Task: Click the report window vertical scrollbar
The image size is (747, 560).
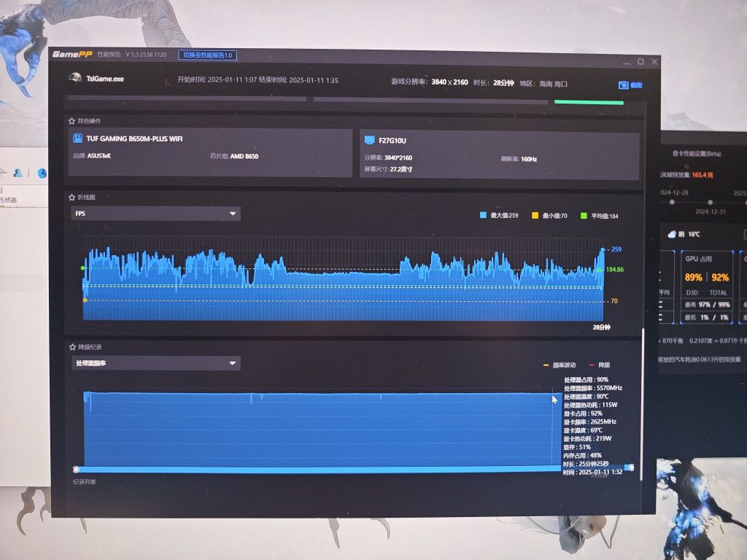Action: click(x=643, y=401)
